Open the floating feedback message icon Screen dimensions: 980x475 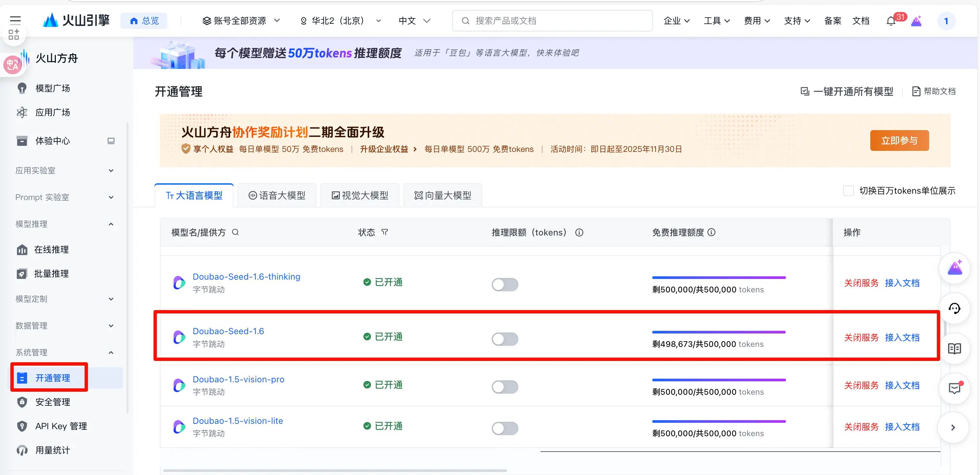coord(954,388)
